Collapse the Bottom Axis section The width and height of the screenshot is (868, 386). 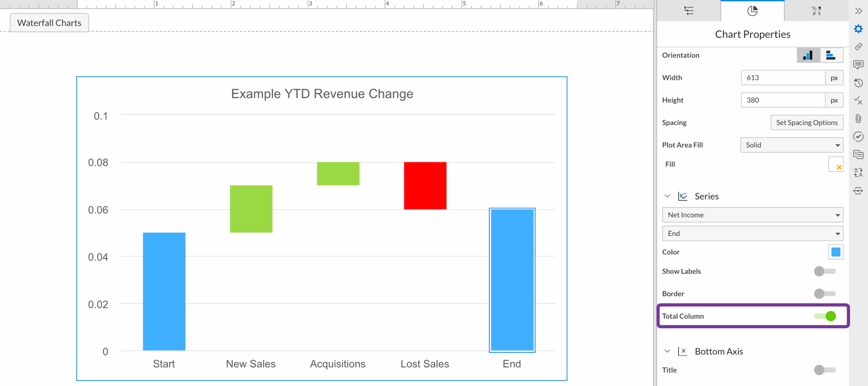point(667,351)
